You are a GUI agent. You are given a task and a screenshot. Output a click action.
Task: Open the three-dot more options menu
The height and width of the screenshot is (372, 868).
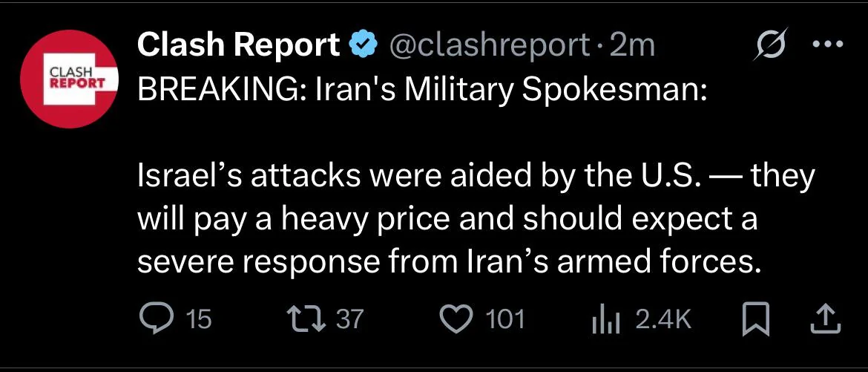tap(827, 45)
